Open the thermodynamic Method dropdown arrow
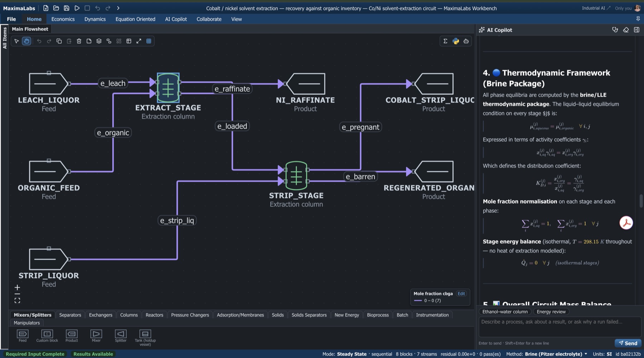The width and height of the screenshot is (644, 358). (x=586, y=354)
